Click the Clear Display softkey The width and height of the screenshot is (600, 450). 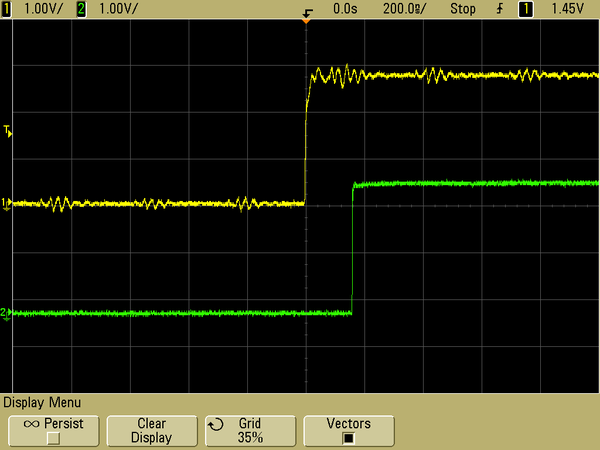coord(152,431)
